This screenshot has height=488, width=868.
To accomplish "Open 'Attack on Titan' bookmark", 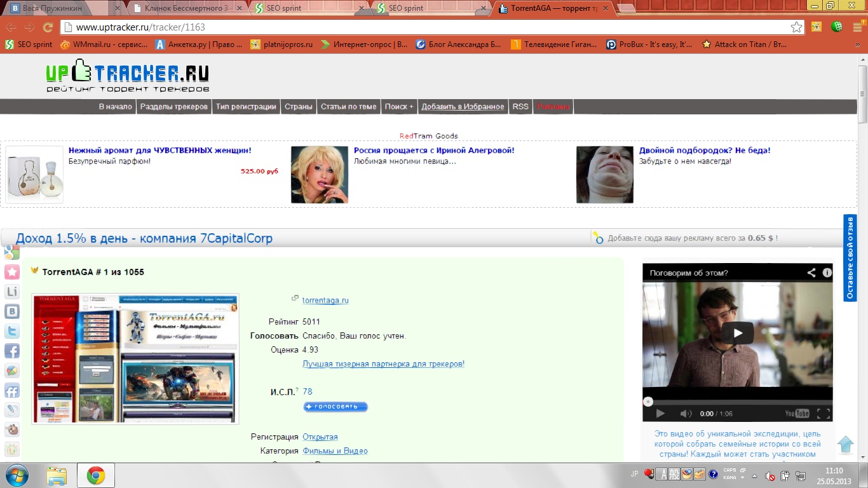I will (744, 44).
